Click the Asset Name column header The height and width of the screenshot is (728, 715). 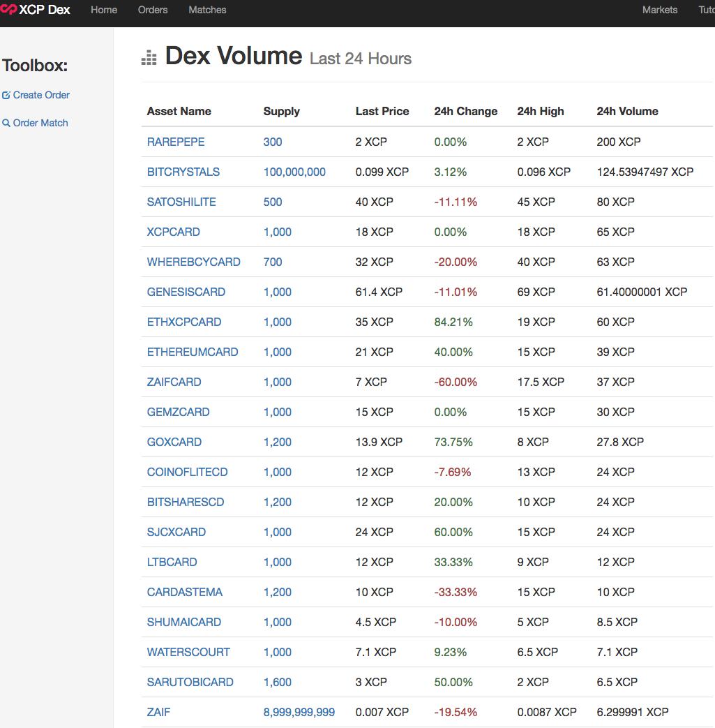point(179,112)
